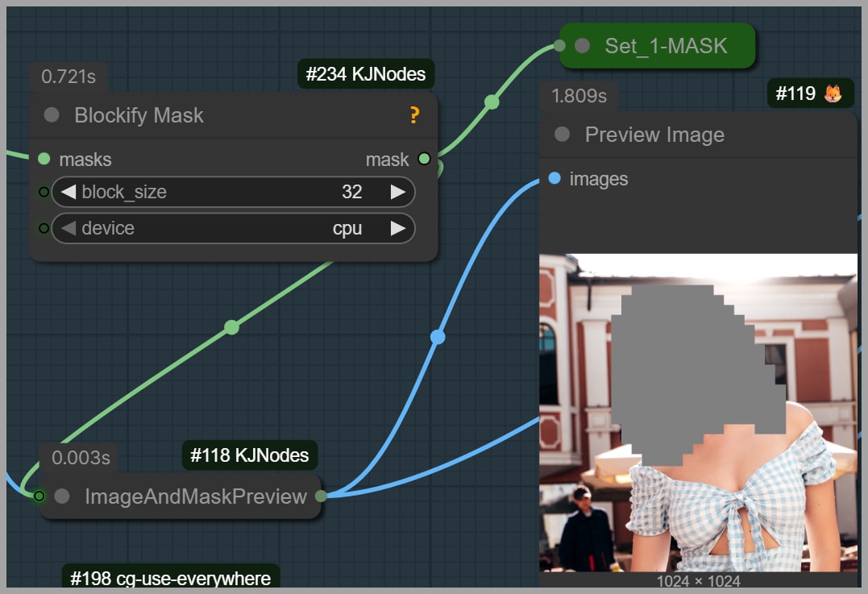Click the Set_1-MASK input port
Viewport: 868px width, 594px height.
pyautogui.click(x=560, y=46)
